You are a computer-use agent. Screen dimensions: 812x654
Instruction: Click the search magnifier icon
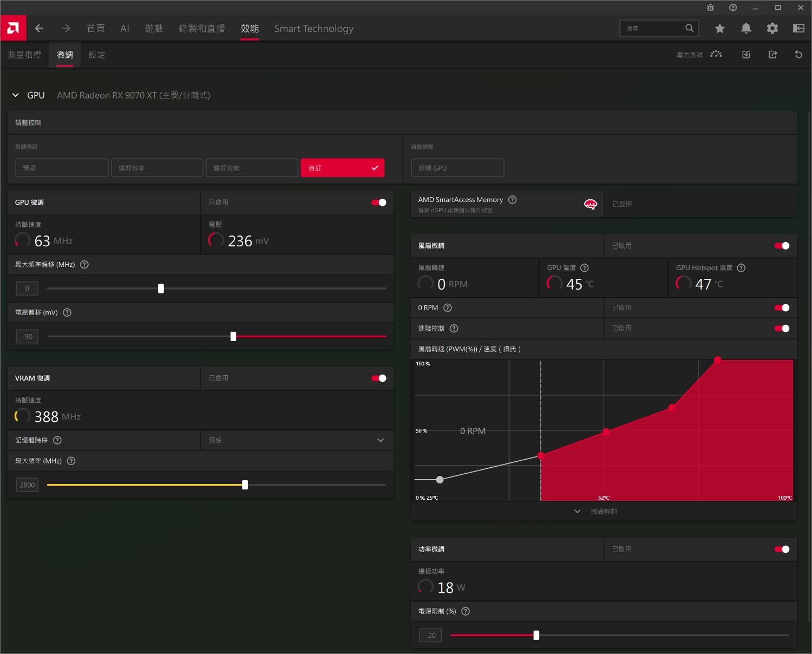(x=689, y=28)
